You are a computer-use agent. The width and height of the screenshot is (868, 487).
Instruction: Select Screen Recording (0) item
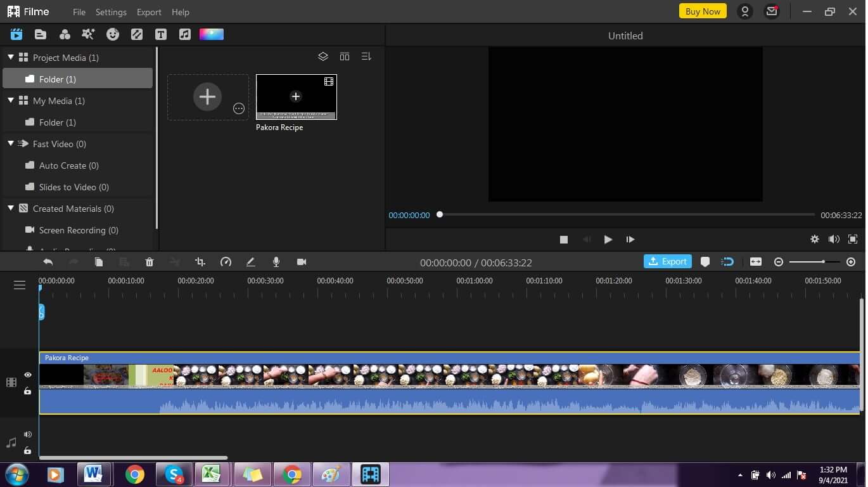point(78,230)
